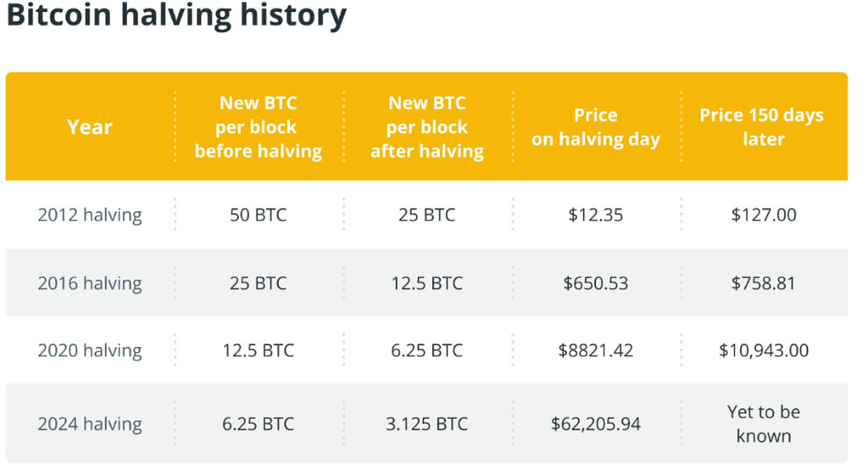
Task: Click the "Price 150 days later" header
Action: 761,127
